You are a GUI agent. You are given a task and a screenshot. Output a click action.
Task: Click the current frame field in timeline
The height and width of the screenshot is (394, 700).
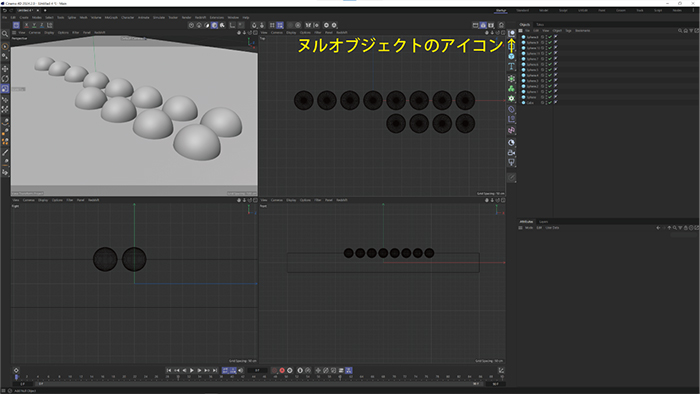(258, 370)
